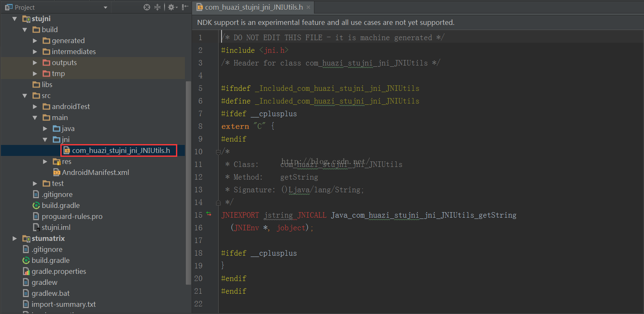Collapse the jni folder node
This screenshot has height=314, width=644.
coord(45,139)
